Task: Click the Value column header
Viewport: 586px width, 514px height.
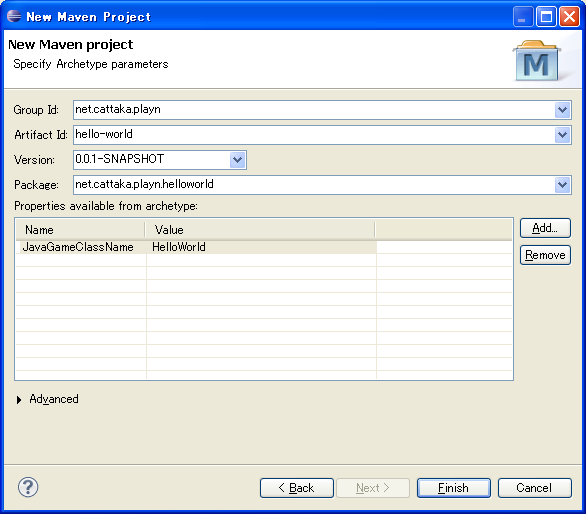Action: pos(260,230)
